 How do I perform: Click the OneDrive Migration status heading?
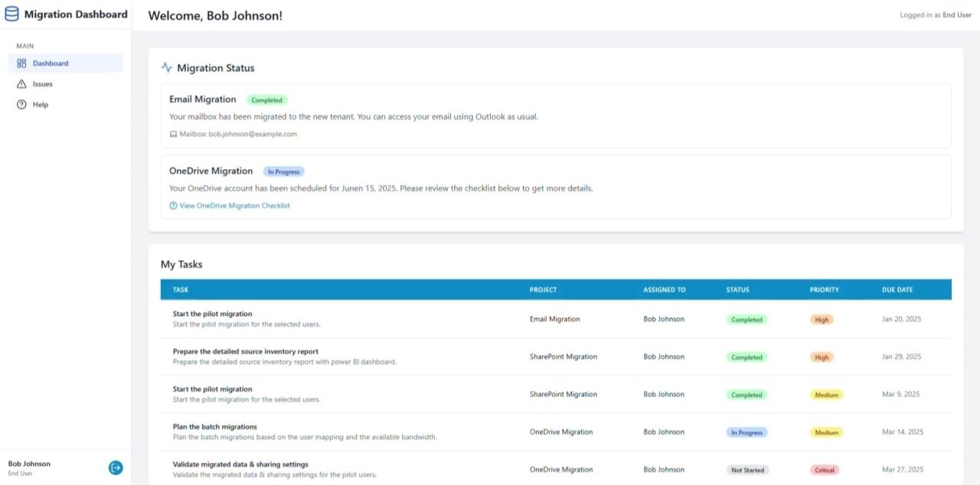(x=211, y=171)
